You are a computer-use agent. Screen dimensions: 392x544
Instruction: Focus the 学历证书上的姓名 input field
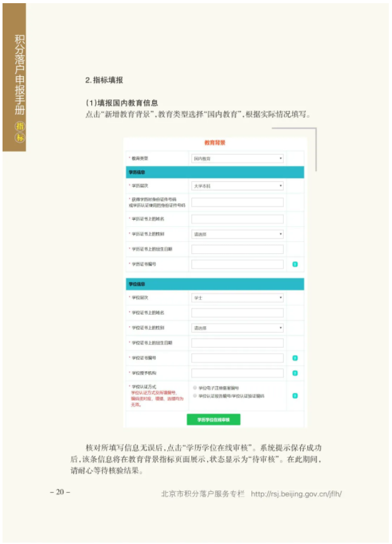pos(237,219)
